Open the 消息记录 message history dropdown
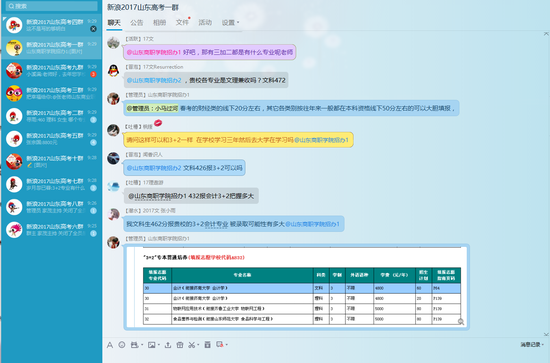This screenshot has height=363, width=550. [x=532, y=345]
